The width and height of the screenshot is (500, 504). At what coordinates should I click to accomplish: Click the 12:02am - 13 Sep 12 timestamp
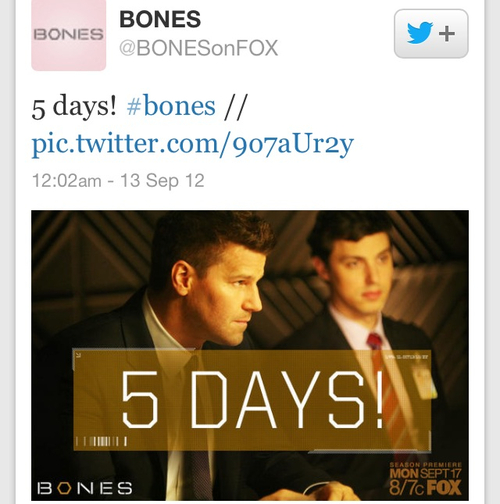tap(118, 181)
